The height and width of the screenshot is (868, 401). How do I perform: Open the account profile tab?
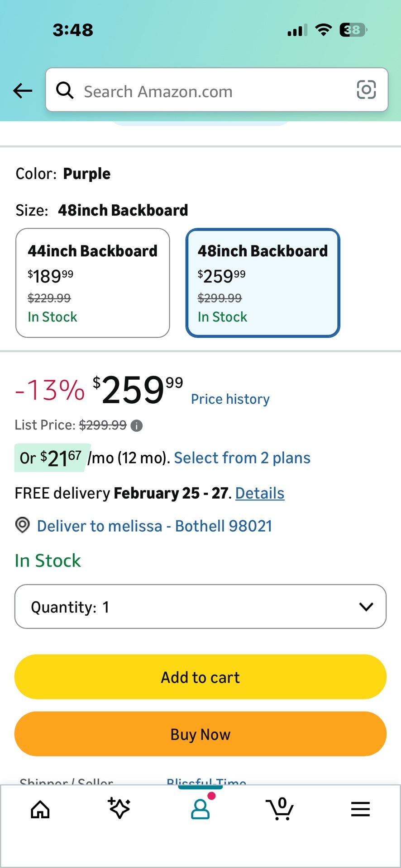click(200, 808)
